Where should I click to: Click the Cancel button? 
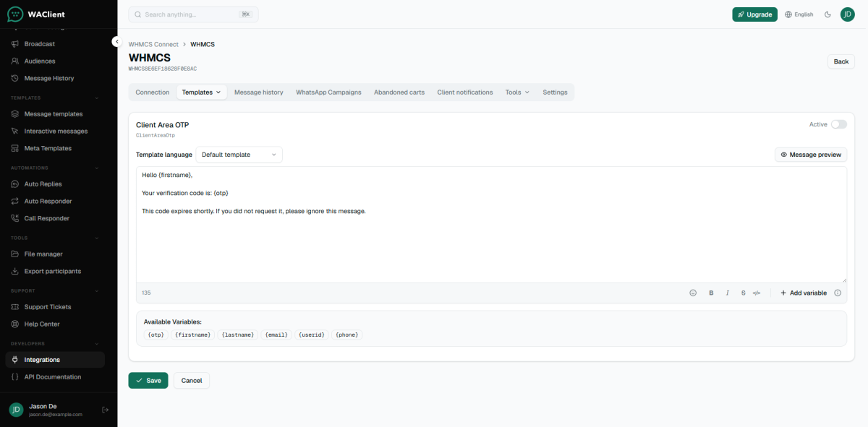coord(192,381)
